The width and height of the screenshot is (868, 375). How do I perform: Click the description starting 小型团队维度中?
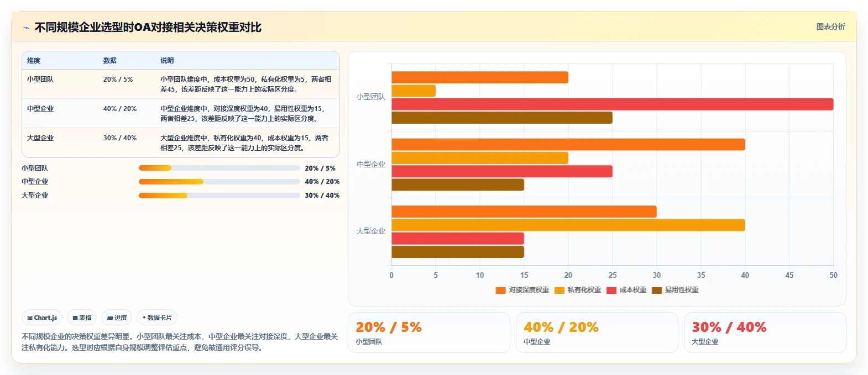click(x=246, y=84)
